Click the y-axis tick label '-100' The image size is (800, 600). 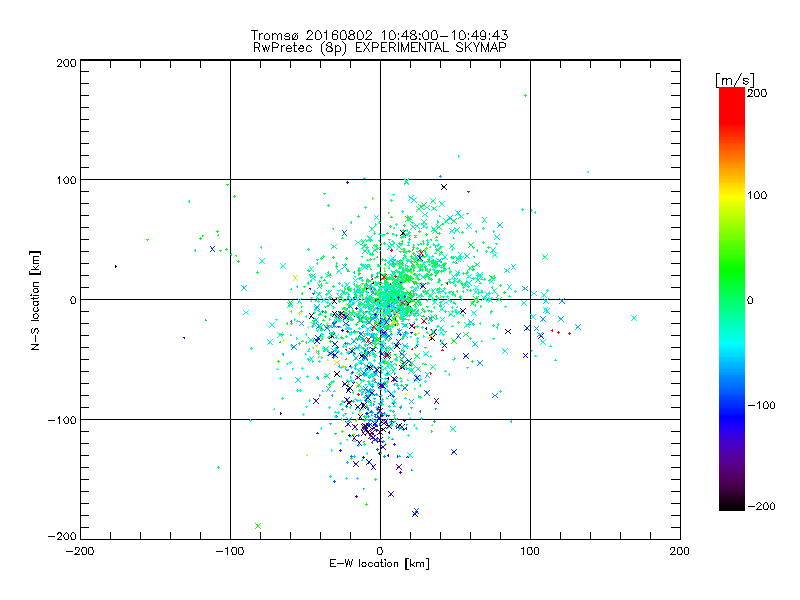tap(63, 420)
